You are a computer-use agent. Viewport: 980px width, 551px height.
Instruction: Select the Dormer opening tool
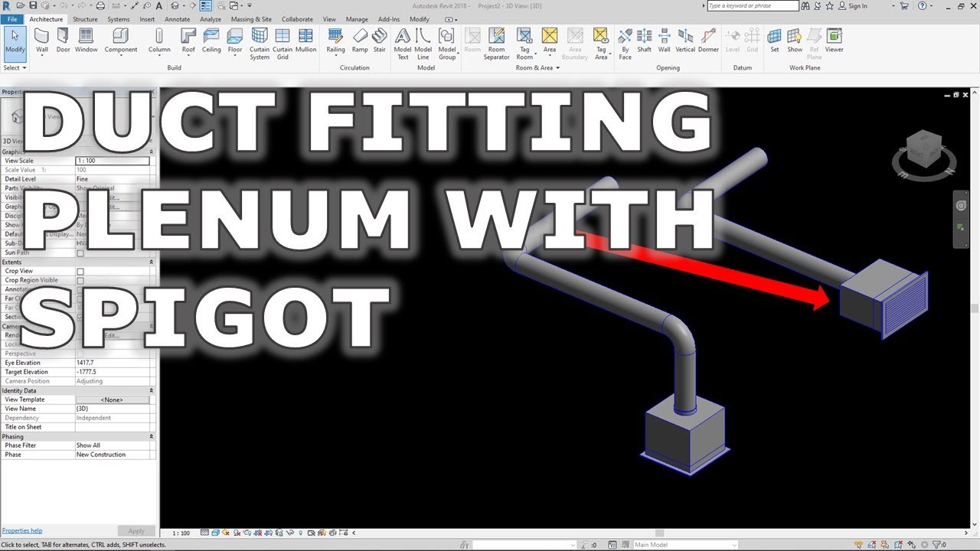coord(708,41)
